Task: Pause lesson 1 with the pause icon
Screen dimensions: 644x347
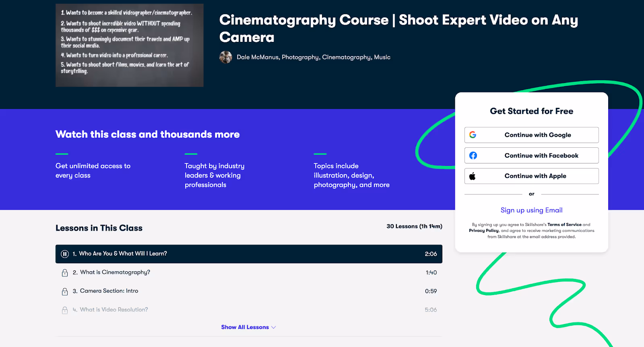Action: 65,254
